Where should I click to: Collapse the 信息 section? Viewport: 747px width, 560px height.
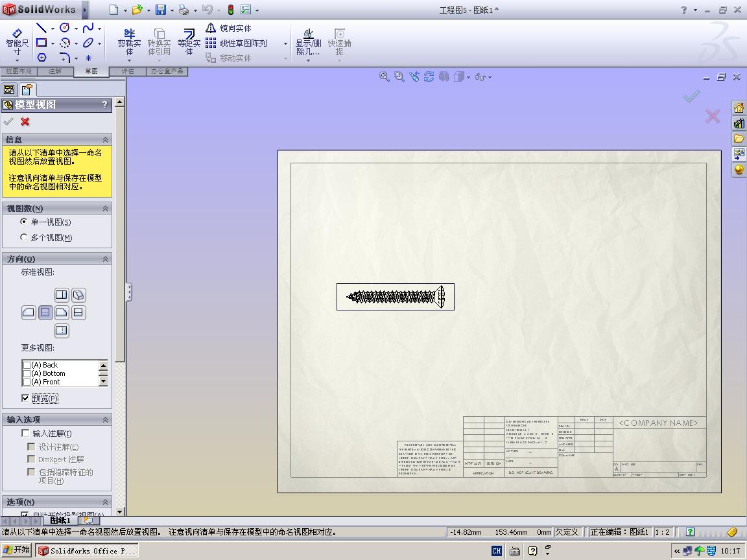105,139
